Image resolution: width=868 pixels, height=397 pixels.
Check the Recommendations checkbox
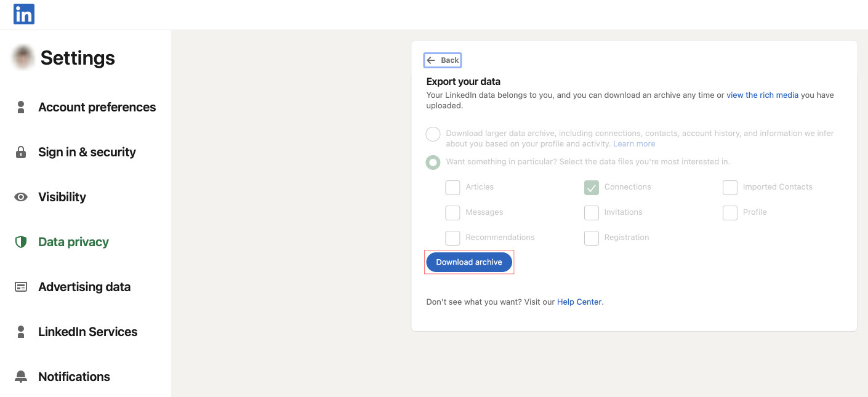(x=452, y=238)
